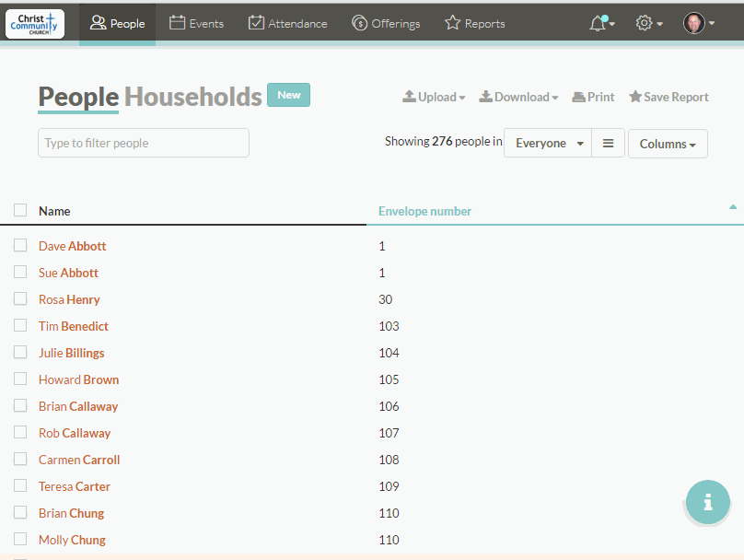This screenshot has height=560, width=744.
Task: Save Report with the star icon
Action: pyautogui.click(x=668, y=97)
